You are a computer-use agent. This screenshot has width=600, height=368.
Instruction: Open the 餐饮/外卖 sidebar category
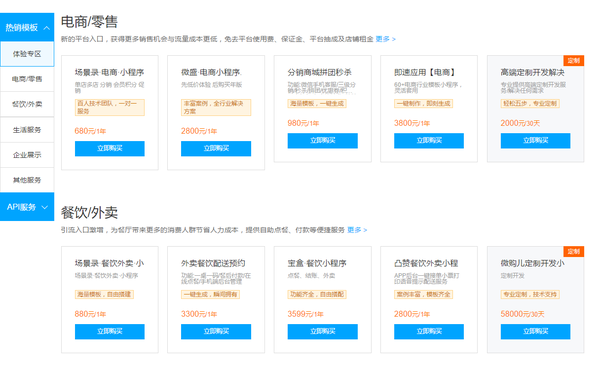(27, 104)
